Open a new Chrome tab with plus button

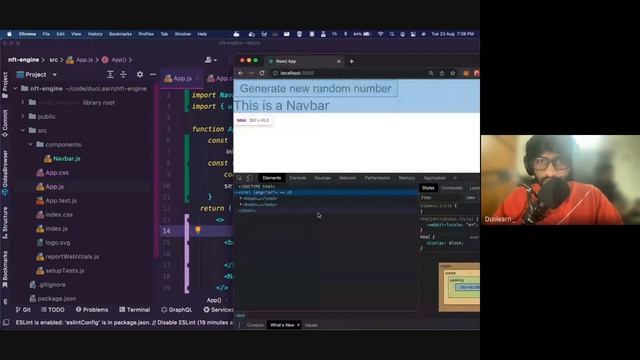pos(352,61)
